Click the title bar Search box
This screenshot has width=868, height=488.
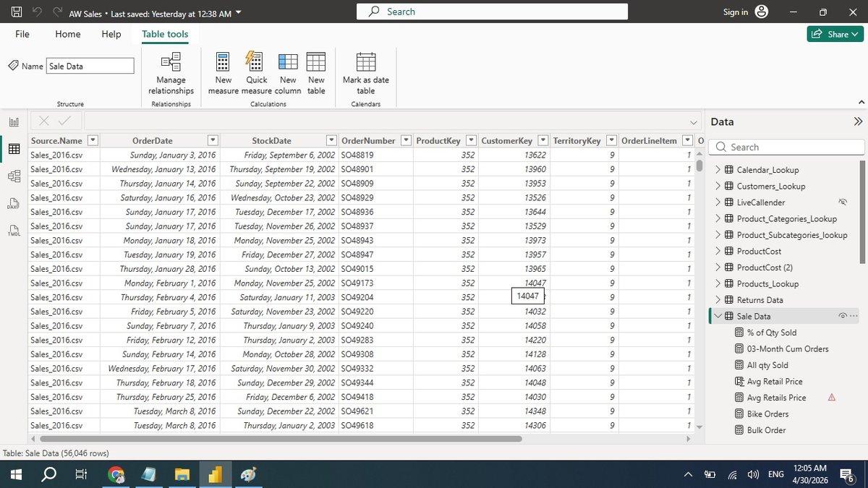[492, 12]
